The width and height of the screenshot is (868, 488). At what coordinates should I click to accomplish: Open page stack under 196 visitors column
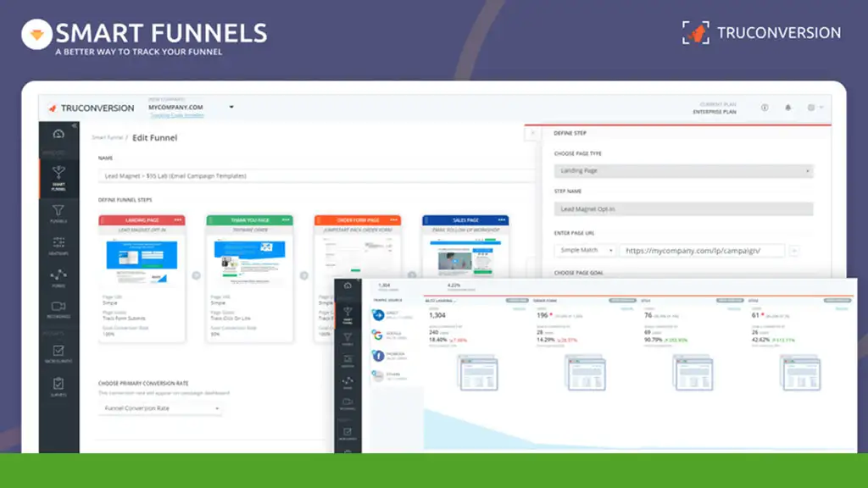coord(586,373)
